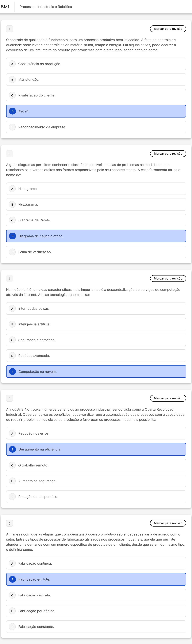Screen dimensions: 192x644
Task: Pick 'Histograma' for question 2
Action: point(96,189)
